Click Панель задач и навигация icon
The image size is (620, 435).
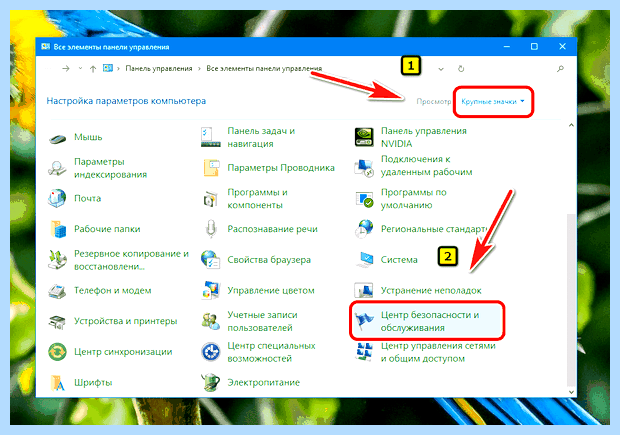[x=210, y=137]
